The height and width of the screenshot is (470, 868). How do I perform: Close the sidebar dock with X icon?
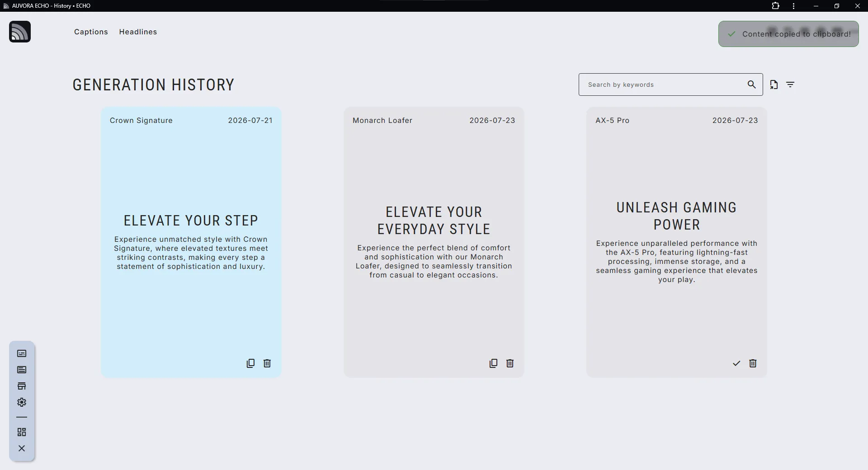(22, 448)
